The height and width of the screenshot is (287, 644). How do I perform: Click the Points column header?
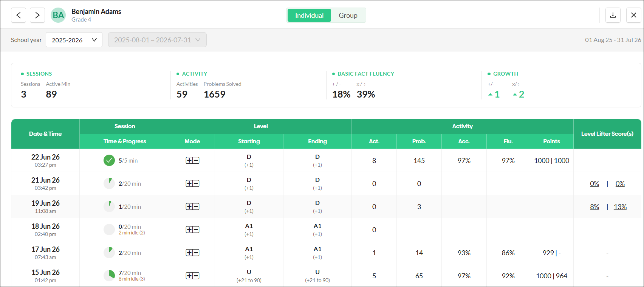552,141
